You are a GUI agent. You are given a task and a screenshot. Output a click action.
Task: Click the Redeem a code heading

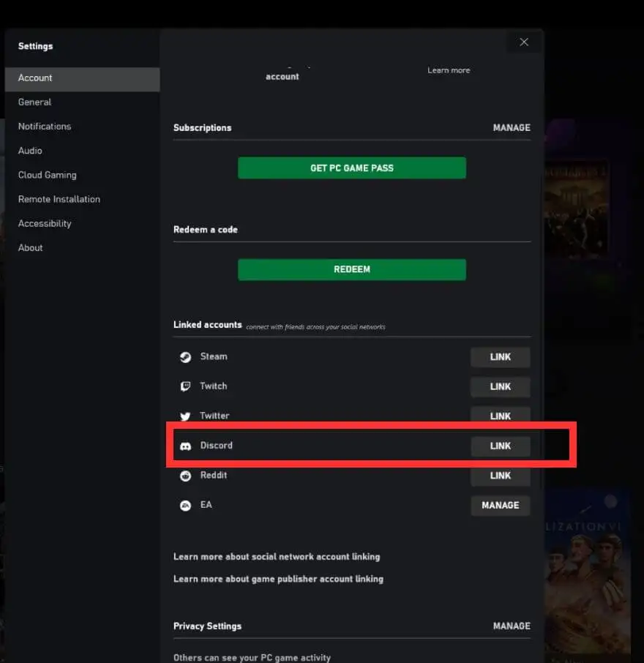[x=206, y=230]
